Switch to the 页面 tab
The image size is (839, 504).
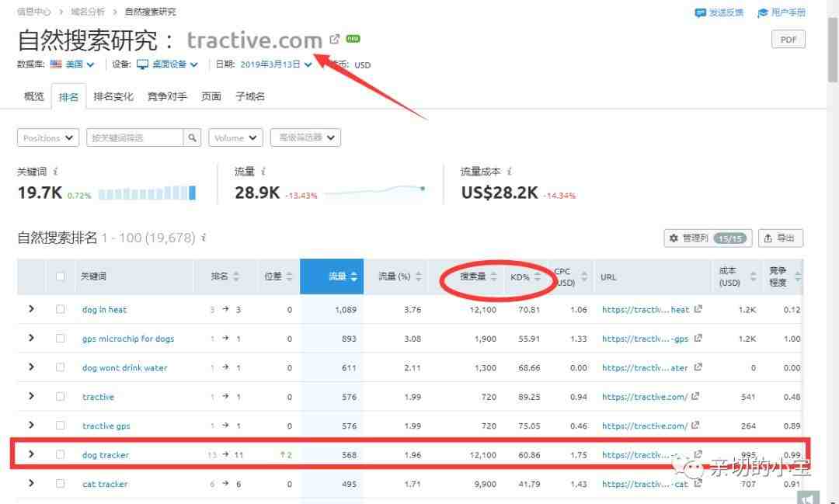[x=211, y=96]
